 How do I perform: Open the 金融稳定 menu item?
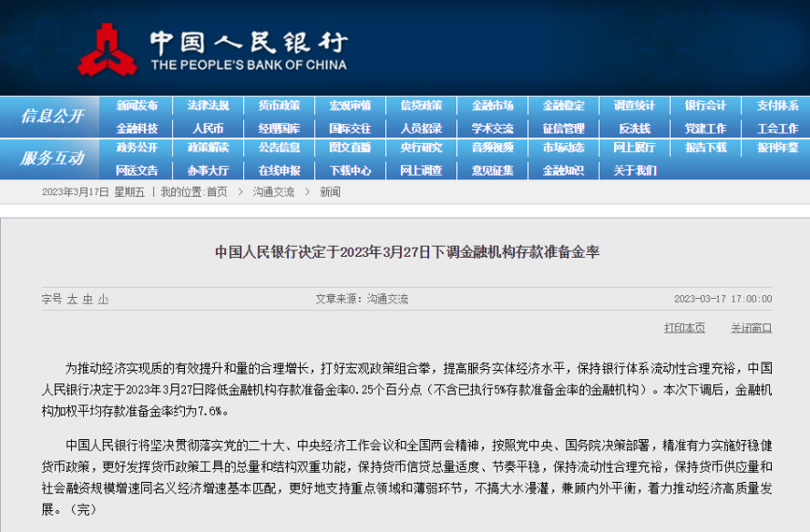pos(563,104)
